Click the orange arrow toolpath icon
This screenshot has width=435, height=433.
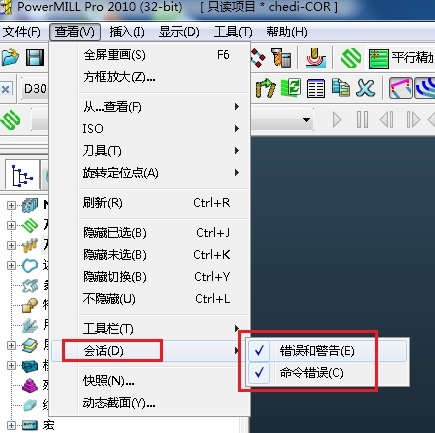[x=265, y=88]
